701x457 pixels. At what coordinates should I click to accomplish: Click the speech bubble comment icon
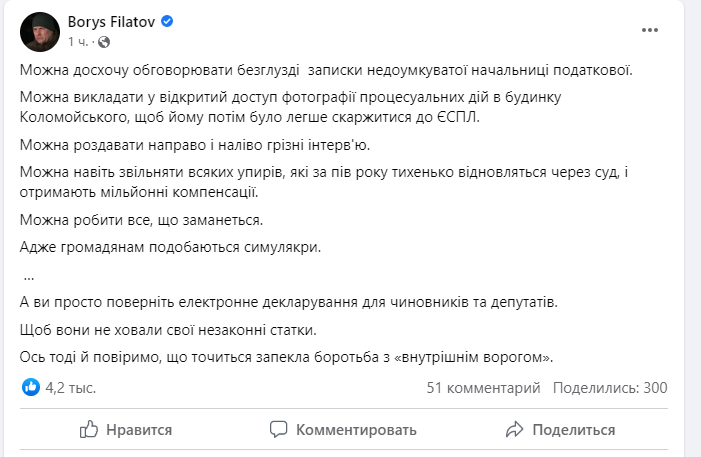pyautogui.click(x=279, y=430)
